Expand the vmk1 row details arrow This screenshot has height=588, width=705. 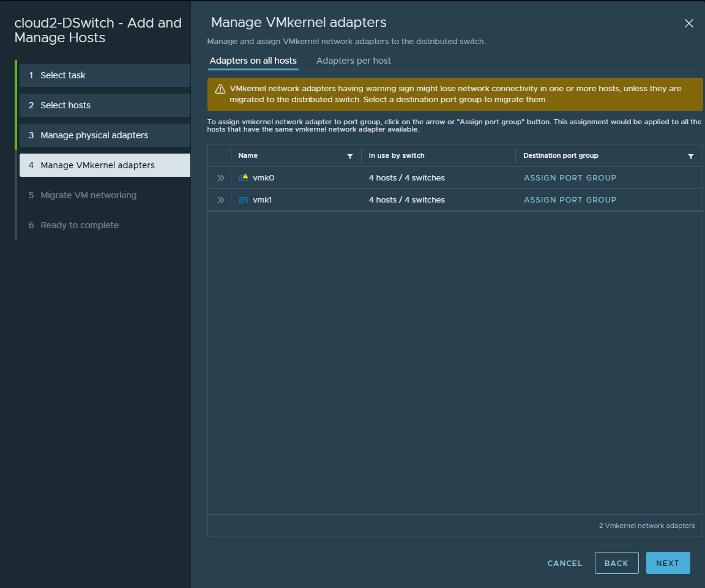[x=220, y=200]
